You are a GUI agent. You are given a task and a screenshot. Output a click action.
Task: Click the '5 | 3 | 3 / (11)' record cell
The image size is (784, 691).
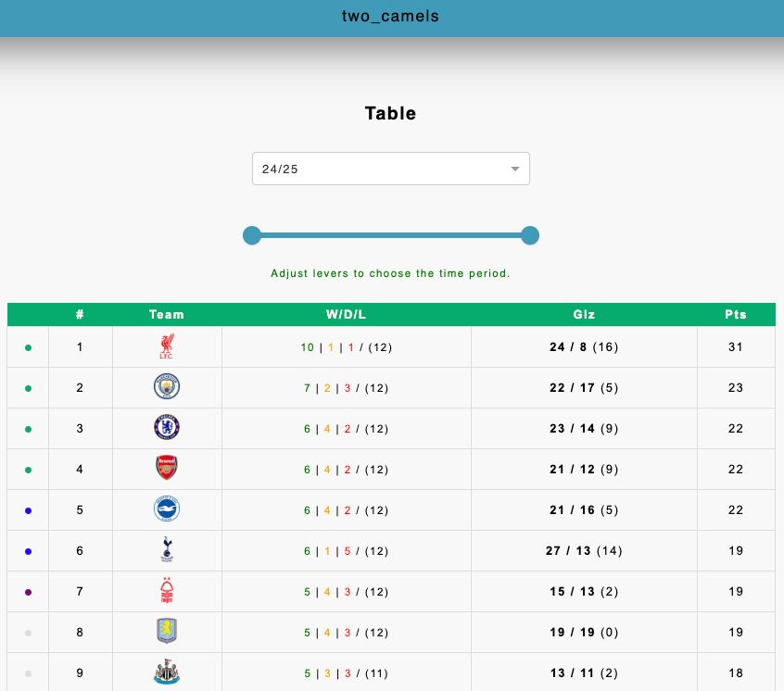346,673
